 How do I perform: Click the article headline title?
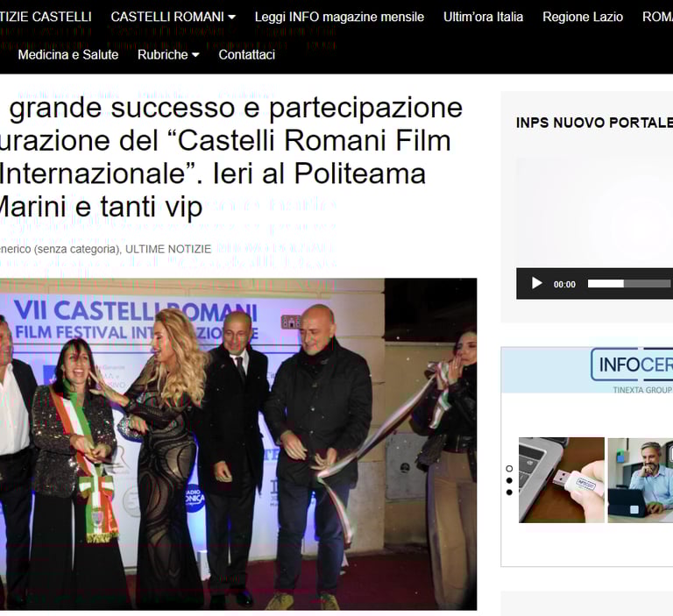(x=231, y=157)
